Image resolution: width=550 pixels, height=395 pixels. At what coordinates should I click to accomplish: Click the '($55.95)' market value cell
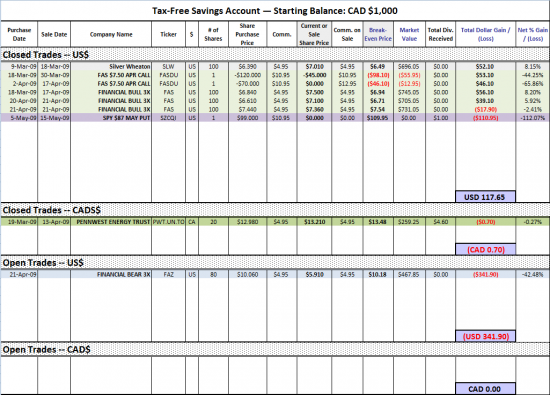(409, 75)
